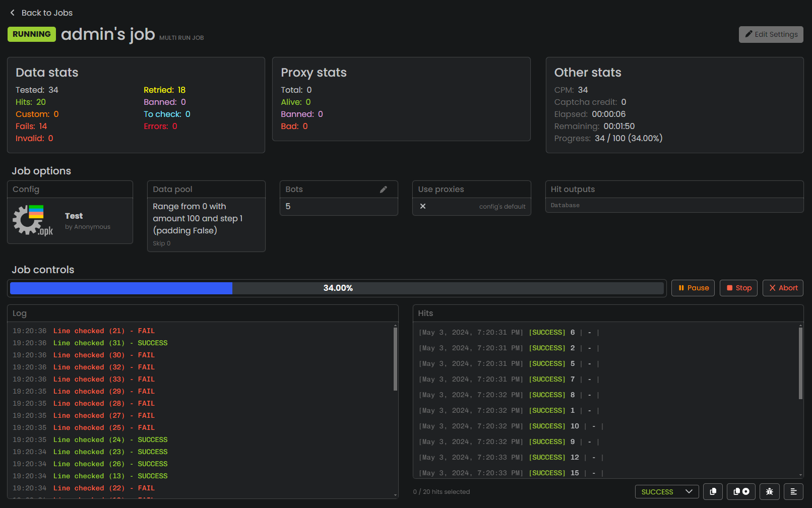Select the hit with data 2
812x508 pixels.
[509, 348]
